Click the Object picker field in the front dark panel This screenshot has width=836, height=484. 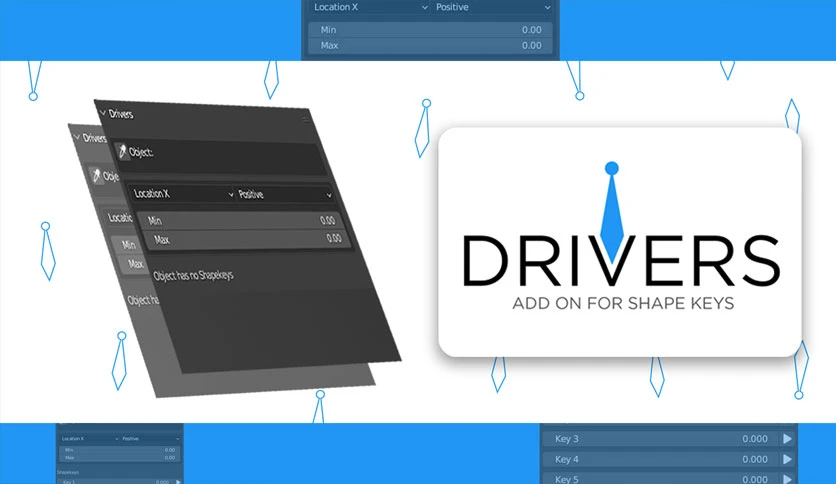click(x=219, y=159)
